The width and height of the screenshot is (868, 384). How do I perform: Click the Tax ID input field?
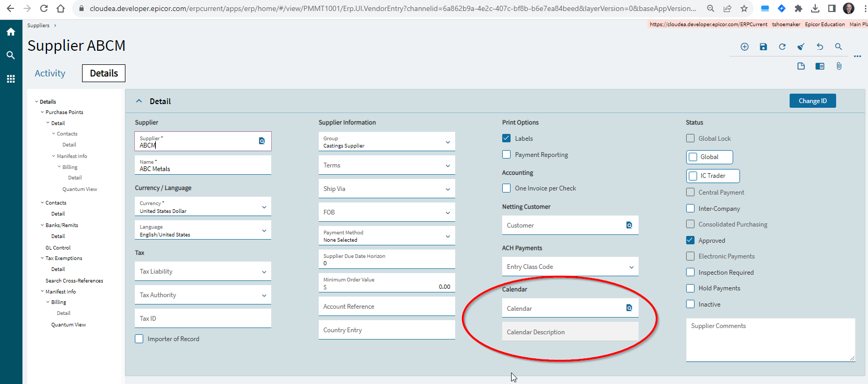pos(203,319)
